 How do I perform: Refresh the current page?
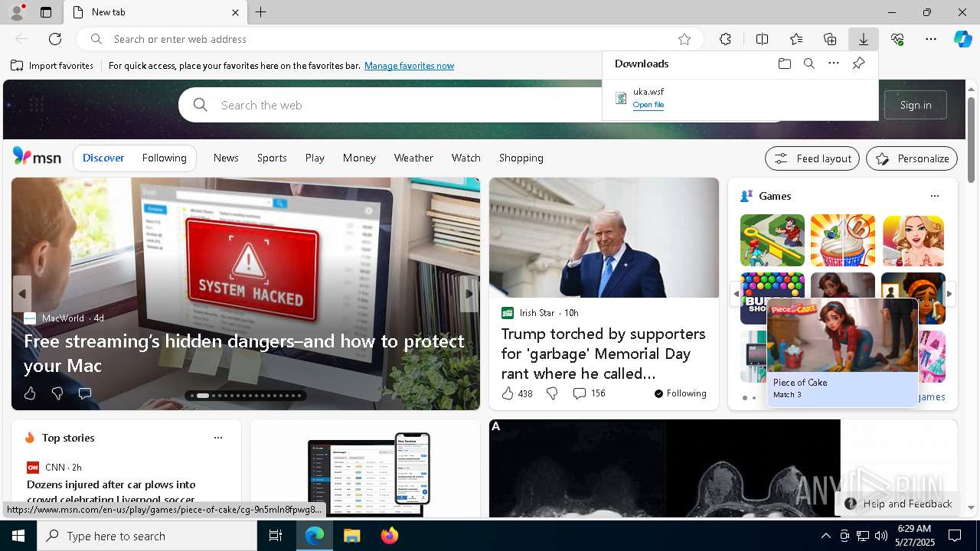pyautogui.click(x=55, y=39)
